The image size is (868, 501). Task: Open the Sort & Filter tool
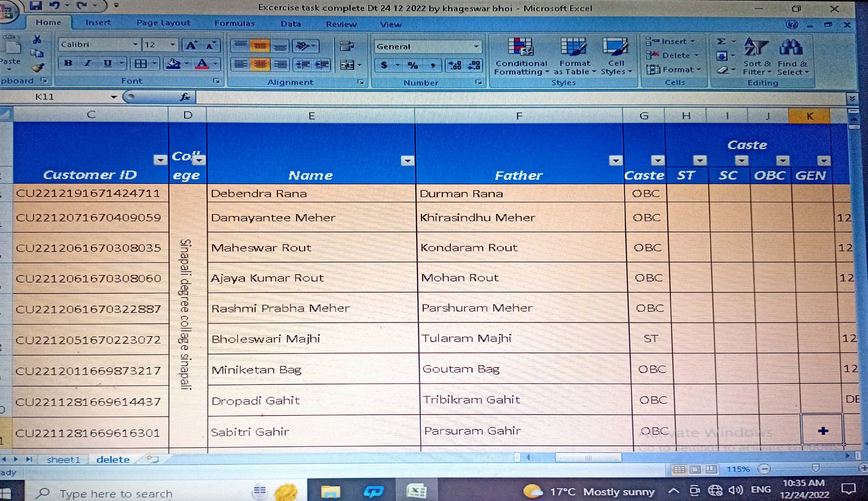coord(756,48)
